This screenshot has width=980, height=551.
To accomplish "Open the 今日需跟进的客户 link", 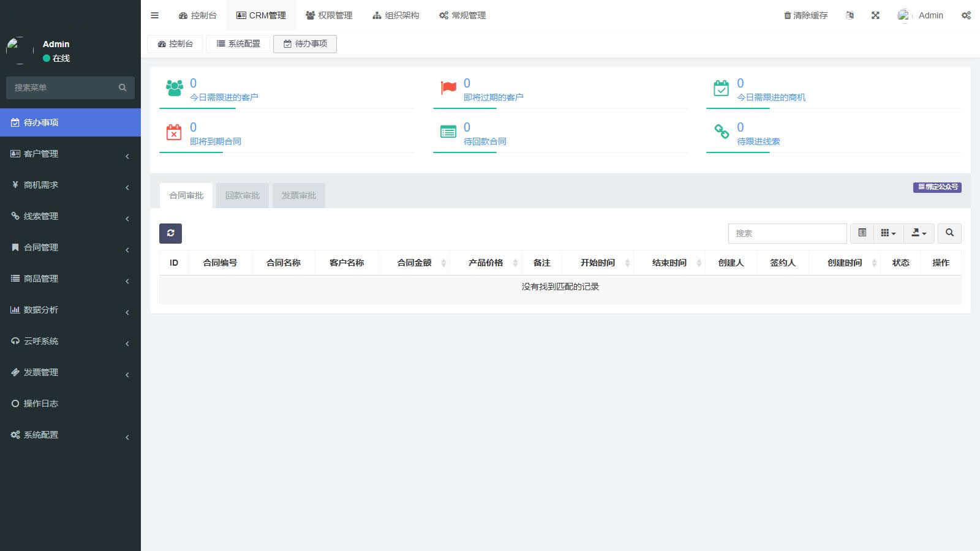I will click(x=224, y=97).
